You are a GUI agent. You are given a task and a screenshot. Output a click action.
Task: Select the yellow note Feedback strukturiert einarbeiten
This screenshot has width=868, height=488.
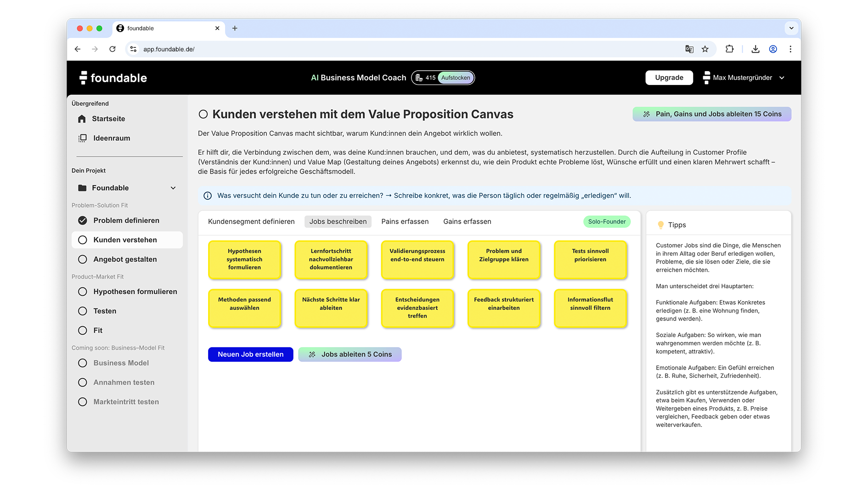pos(503,308)
